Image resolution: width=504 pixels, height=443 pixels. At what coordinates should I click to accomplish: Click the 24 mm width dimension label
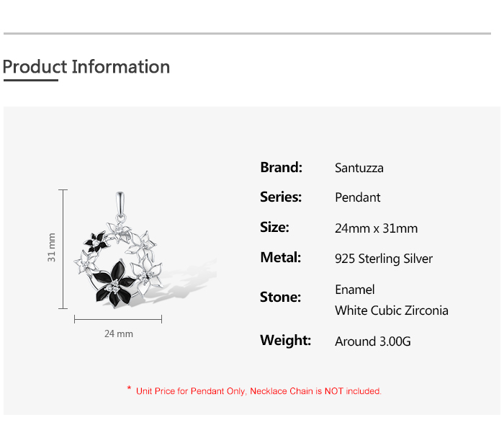(x=119, y=334)
